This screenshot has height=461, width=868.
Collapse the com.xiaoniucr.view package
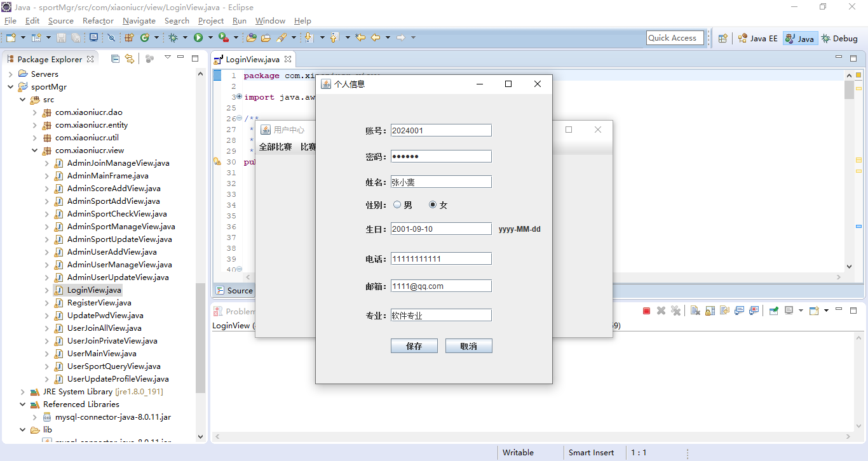pos(34,150)
